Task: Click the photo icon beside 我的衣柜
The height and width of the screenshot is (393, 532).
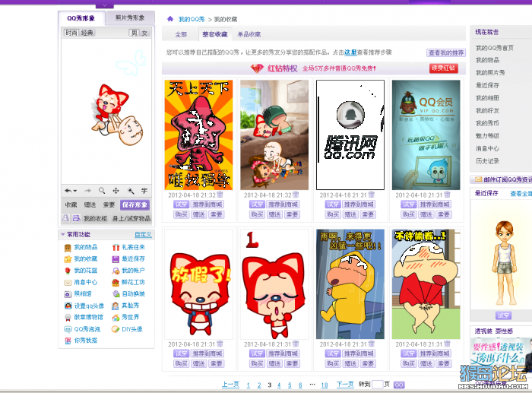Action: (77, 218)
